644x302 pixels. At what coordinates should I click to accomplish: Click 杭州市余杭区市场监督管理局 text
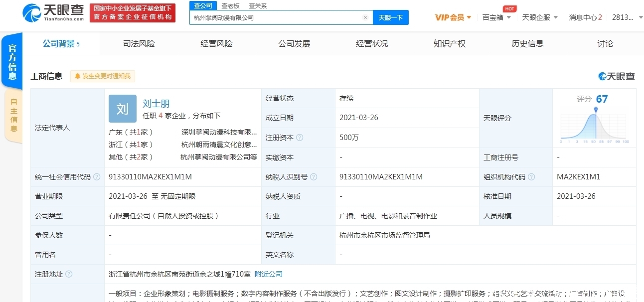(384, 235)
